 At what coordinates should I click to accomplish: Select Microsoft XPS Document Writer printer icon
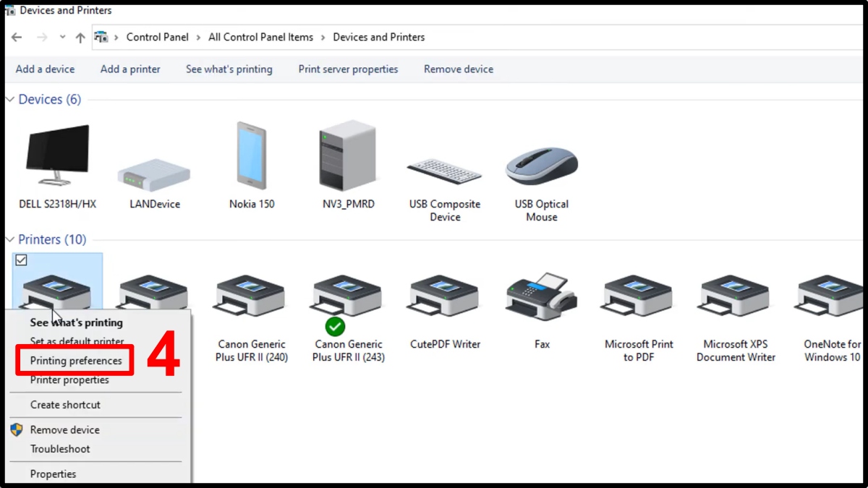coord(736,295)
